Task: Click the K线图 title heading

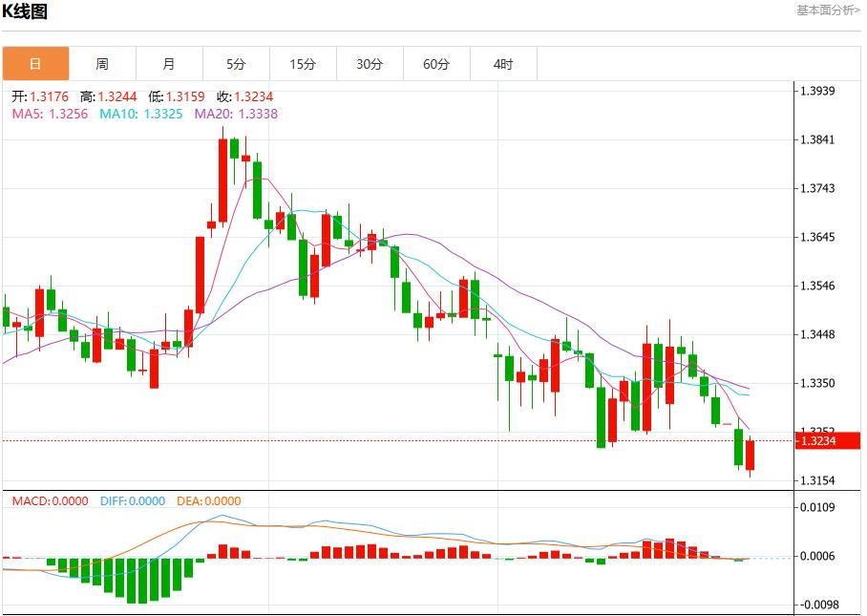Action: (x=26, y=12)
